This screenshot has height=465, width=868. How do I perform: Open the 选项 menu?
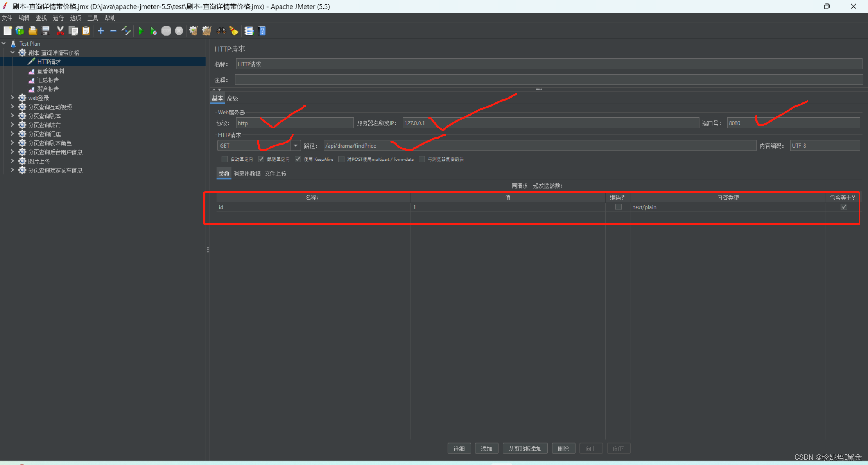pyautogui.click(x=75, y=18)
